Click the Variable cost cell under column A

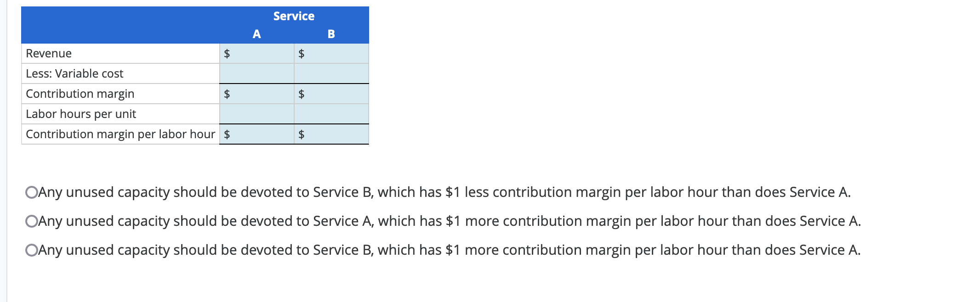tap(257, 73)
